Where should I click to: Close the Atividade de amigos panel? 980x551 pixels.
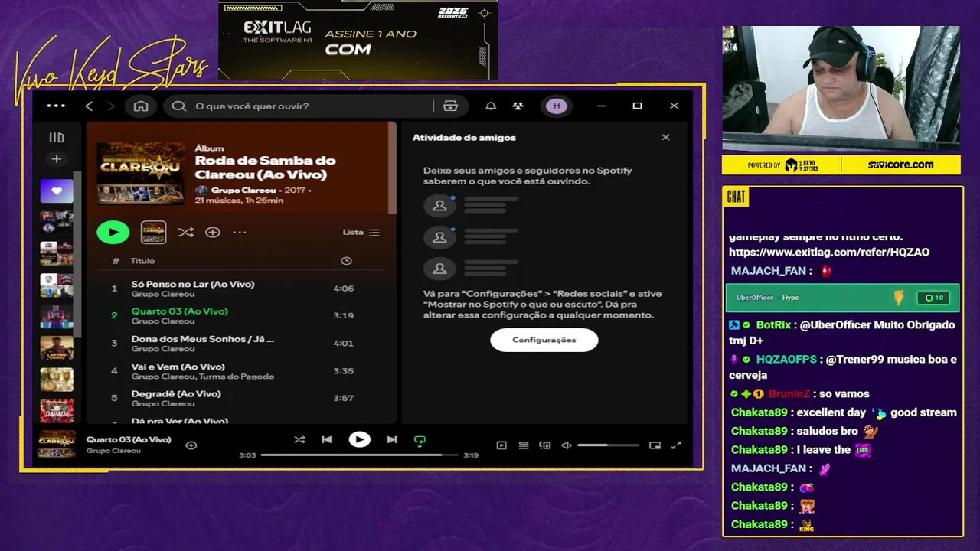[665, 137]
